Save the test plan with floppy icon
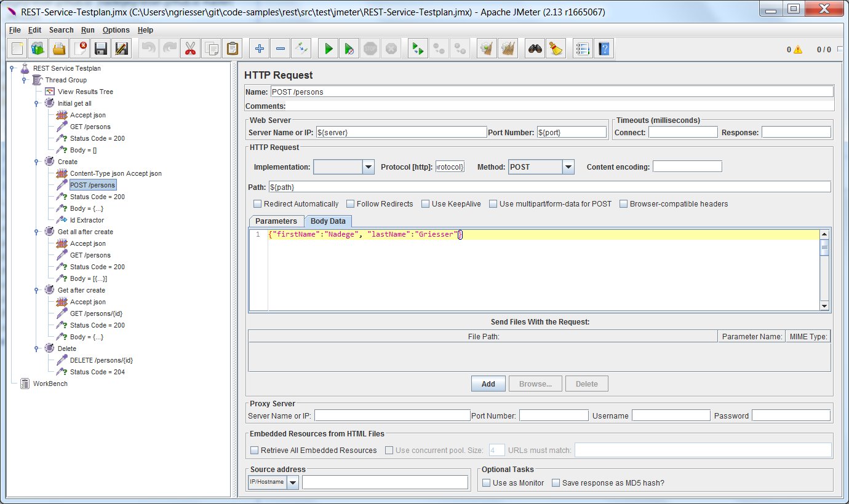 [x=101, y=49]
